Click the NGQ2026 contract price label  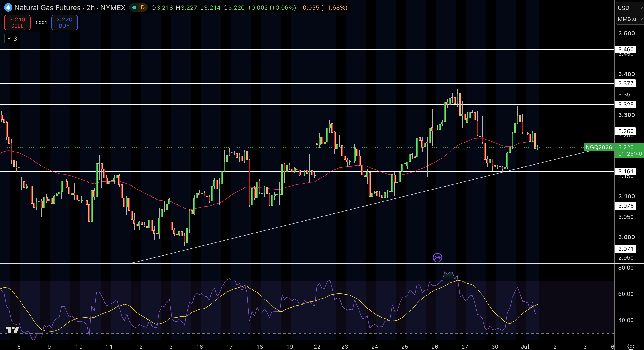(599, 147)
